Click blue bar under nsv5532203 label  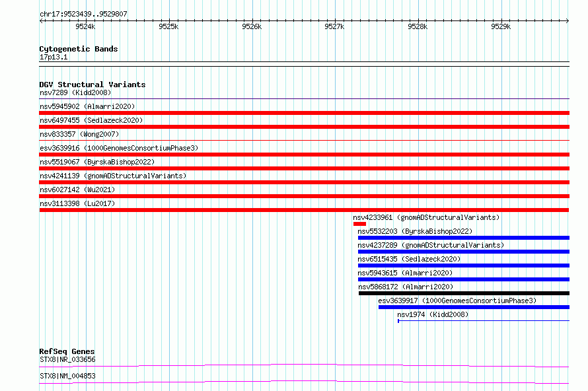(x=464, y=238)
